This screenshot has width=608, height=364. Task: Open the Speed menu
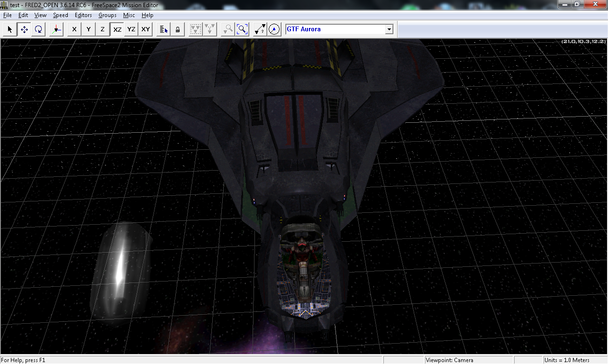[61, 15]
